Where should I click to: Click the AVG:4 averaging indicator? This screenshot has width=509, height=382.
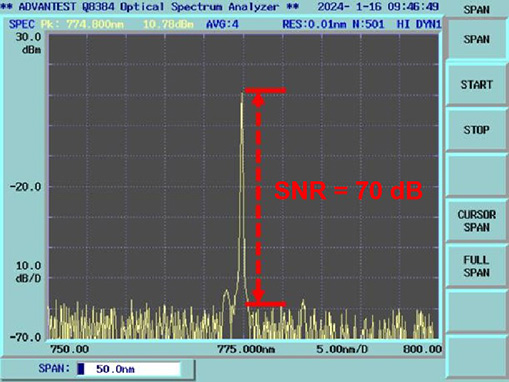pos(222,24)
